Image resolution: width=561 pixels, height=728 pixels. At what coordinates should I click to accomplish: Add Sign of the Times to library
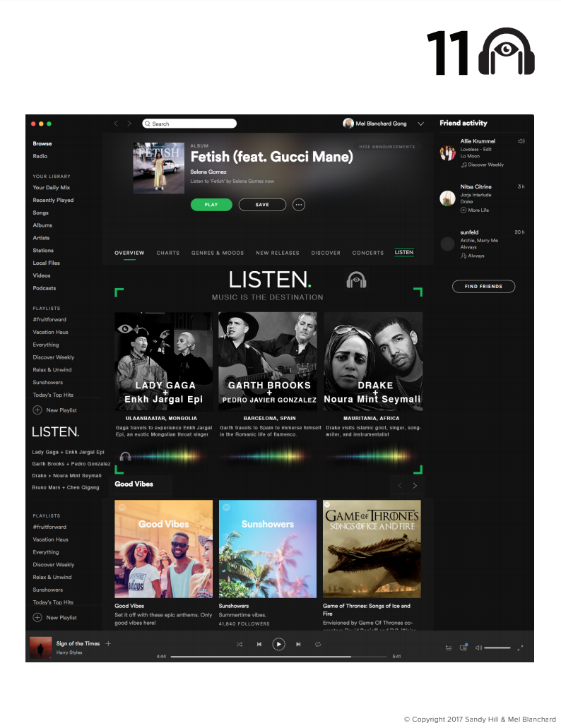[108, 643]
